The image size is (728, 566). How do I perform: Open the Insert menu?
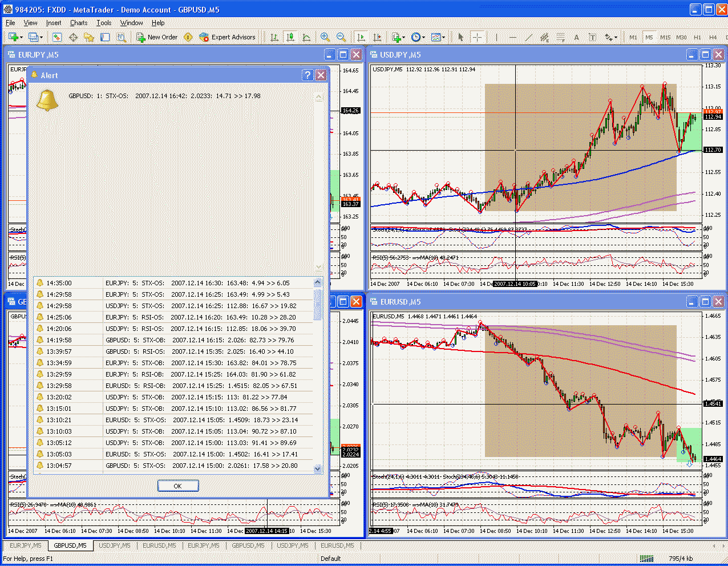pyautogui.click(x=54, y=23)
